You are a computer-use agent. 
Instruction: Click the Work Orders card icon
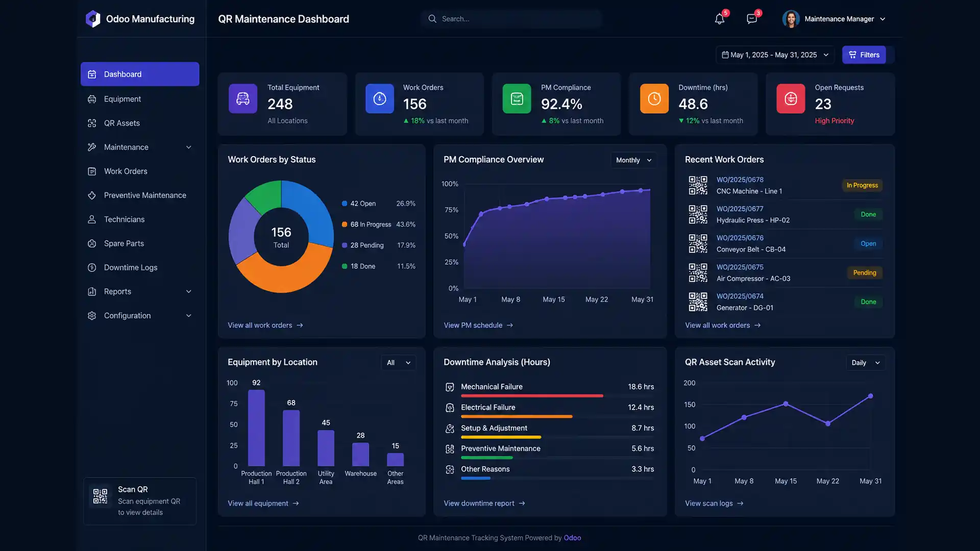tap(380, 98)
